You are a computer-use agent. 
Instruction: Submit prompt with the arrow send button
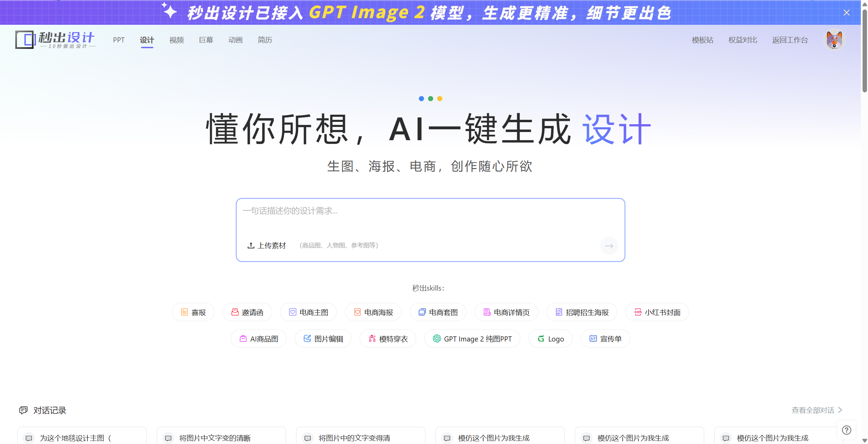coord(609,246)
